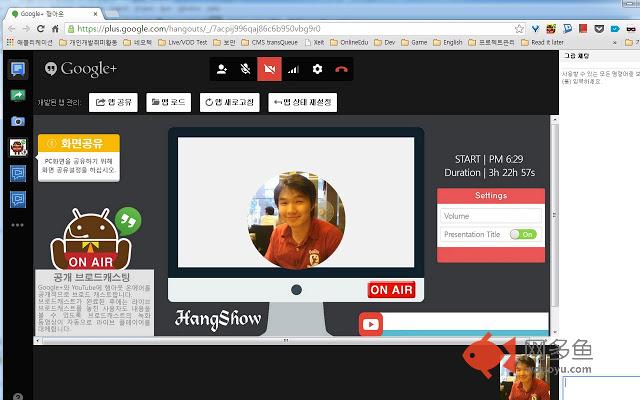Click the chat message input box
The height and width of the screenshot is (400, 640).
(x=601, y=388)
